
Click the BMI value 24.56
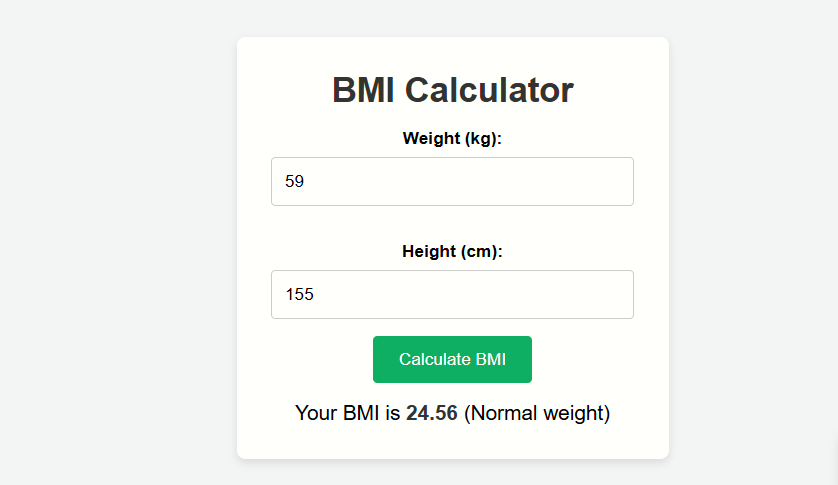(x=431, y=413)
